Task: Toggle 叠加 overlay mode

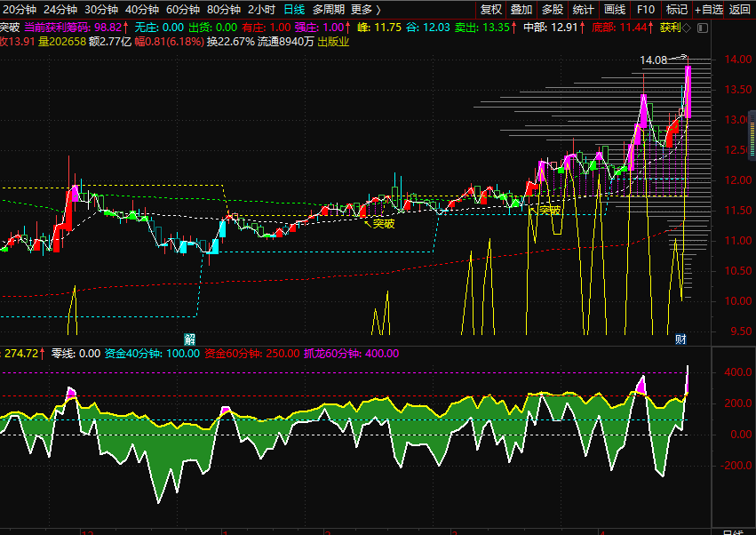Action: [x=521, y=10]
